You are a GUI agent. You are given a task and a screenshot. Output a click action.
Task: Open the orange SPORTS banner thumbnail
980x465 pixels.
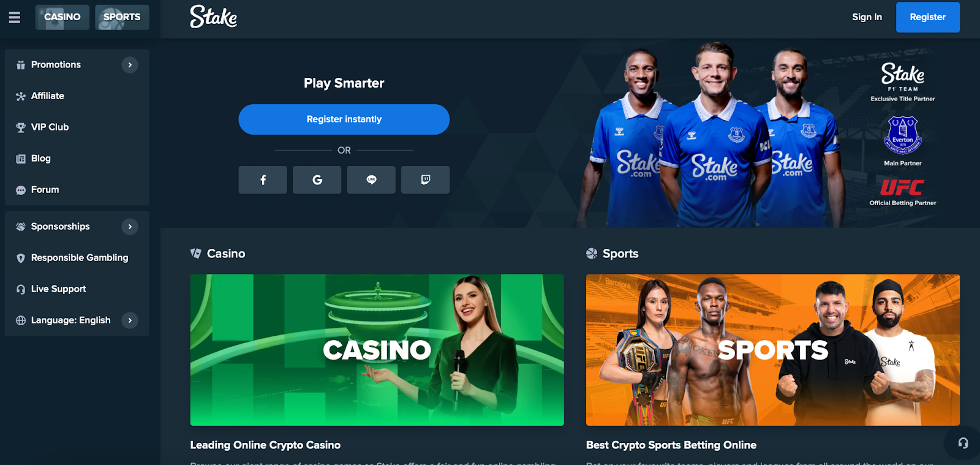coord(773,350)
